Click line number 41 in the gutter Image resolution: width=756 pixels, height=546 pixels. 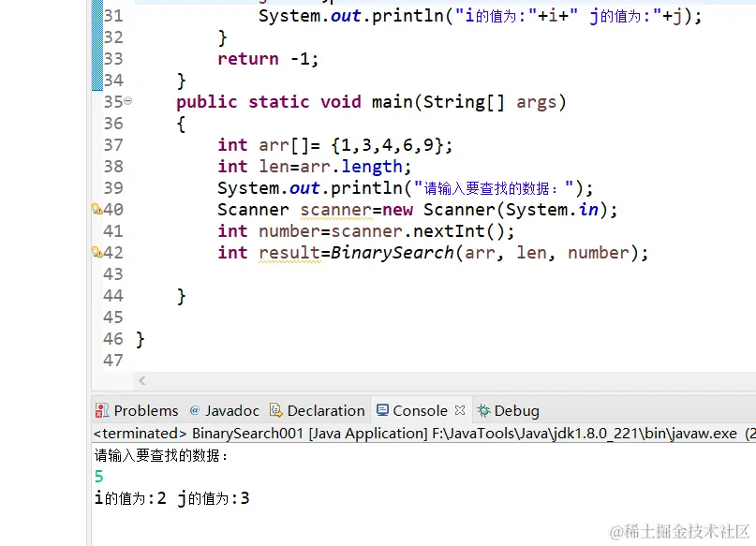click(113, 230)
